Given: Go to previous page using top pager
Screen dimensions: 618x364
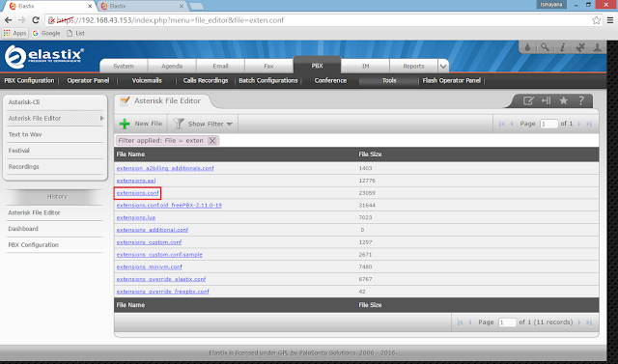Looking at the screenshot, I should [x=512, y=124].
